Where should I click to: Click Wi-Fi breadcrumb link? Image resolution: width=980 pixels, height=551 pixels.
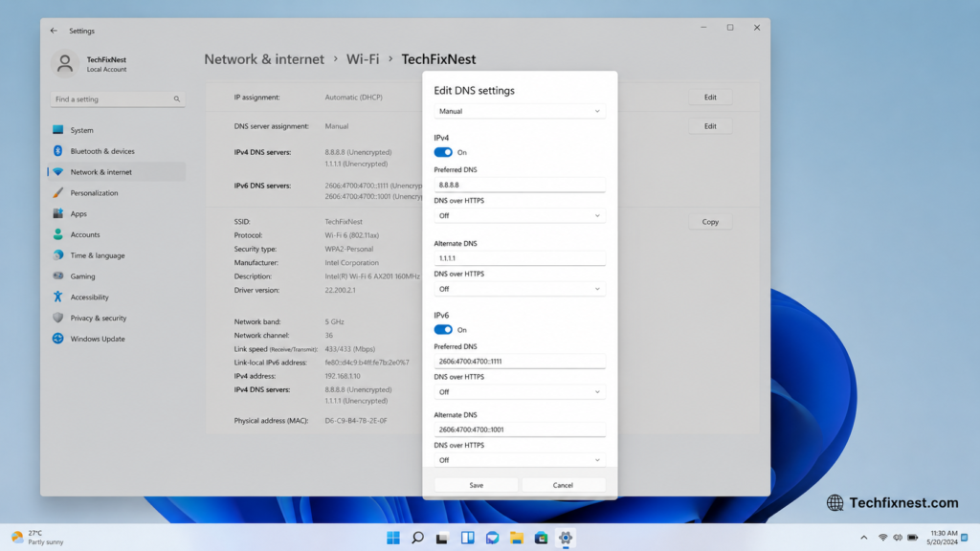click(363, 59)
